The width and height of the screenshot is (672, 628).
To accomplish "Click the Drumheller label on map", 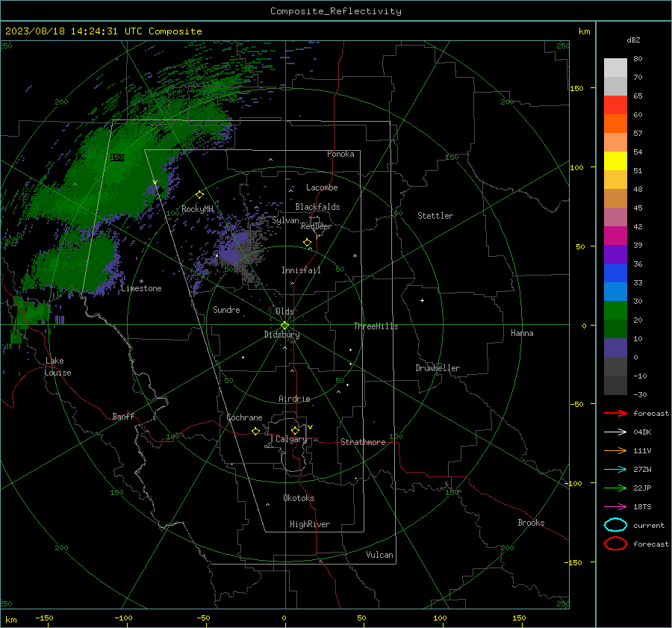I will [438, 368].
